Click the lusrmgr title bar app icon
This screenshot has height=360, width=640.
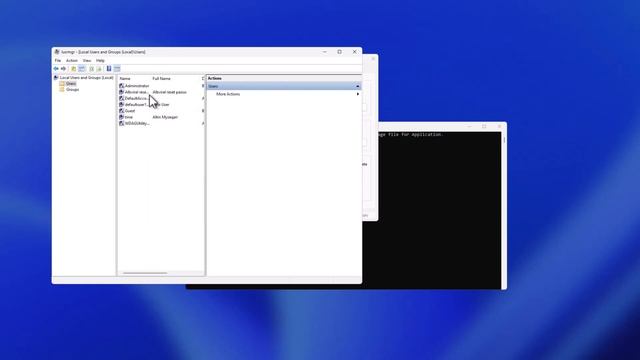click(57, 52)
